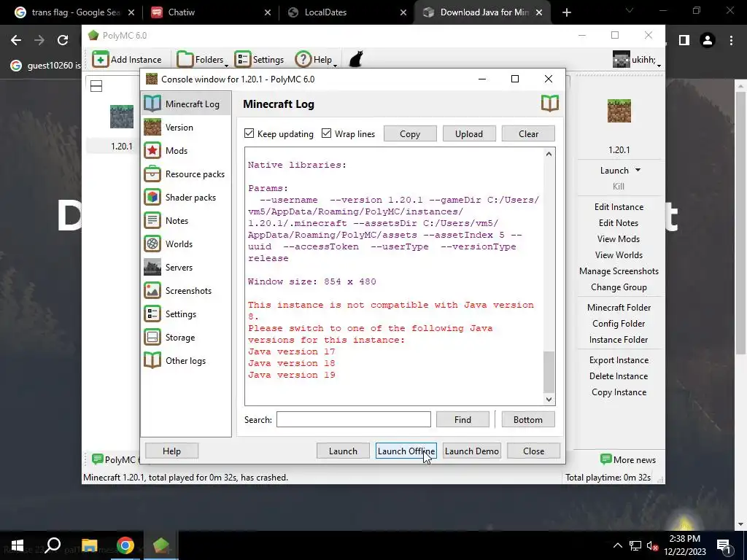
Task: Open Settings in PolyMC main toolbar
Action: tap(259, 60)
